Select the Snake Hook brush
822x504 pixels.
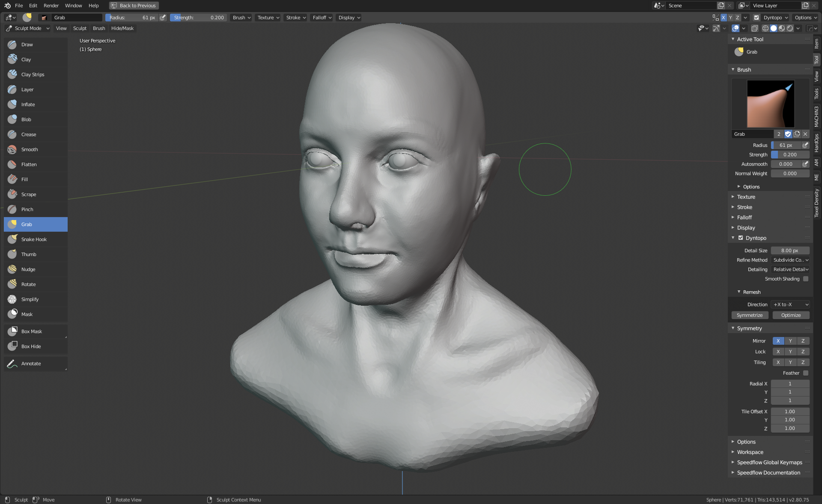tap(34, 239)
